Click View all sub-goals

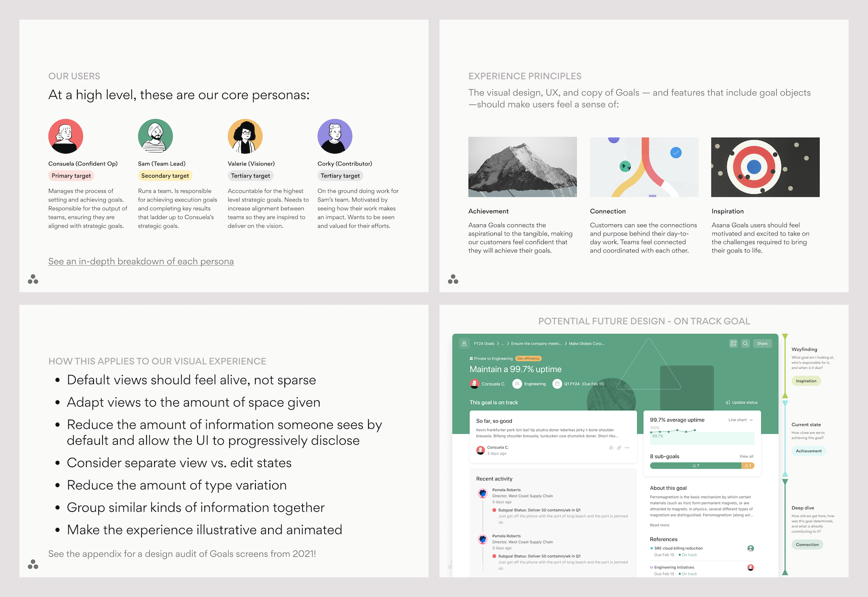pos(746,456)
